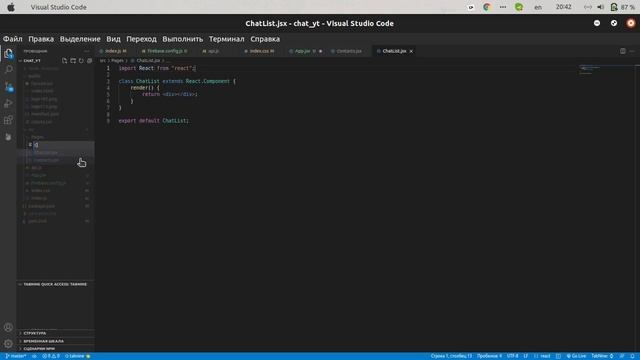Open the Справка menu
This screenshot has width=640, height=360.
[x=265, y=39]
